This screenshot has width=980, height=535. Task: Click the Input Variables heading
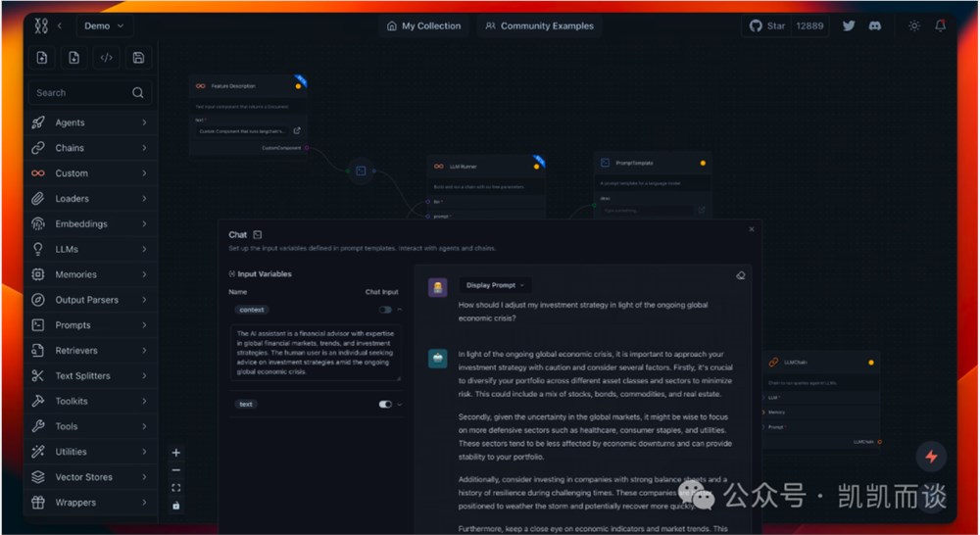coord(265,273)
